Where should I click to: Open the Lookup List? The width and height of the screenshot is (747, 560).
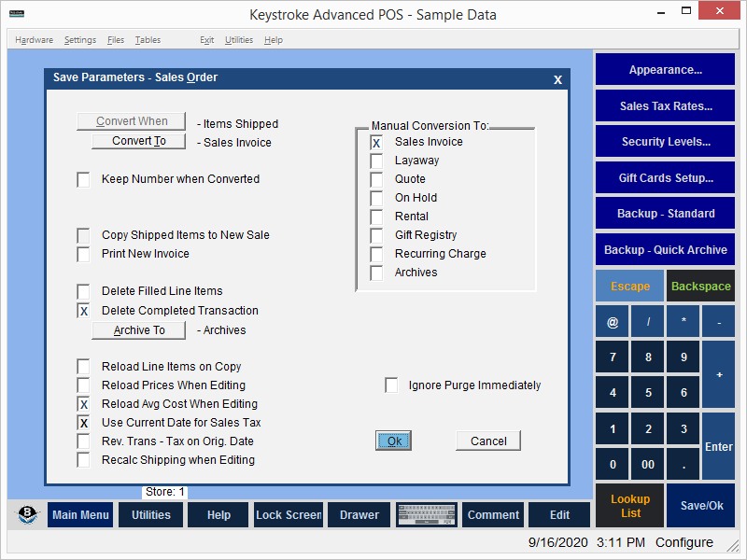[x=630, y=506]
